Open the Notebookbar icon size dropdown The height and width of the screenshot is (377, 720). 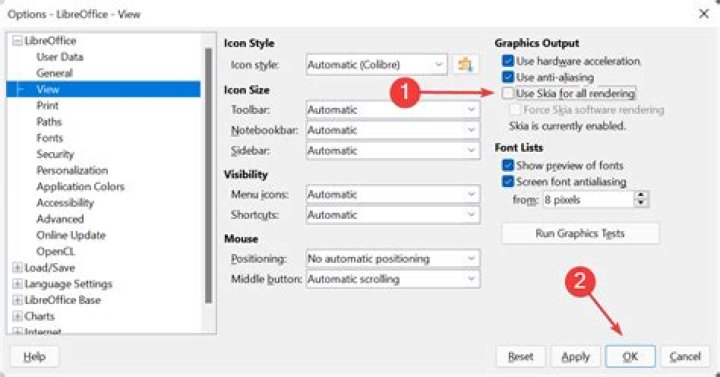pos(393,130)
